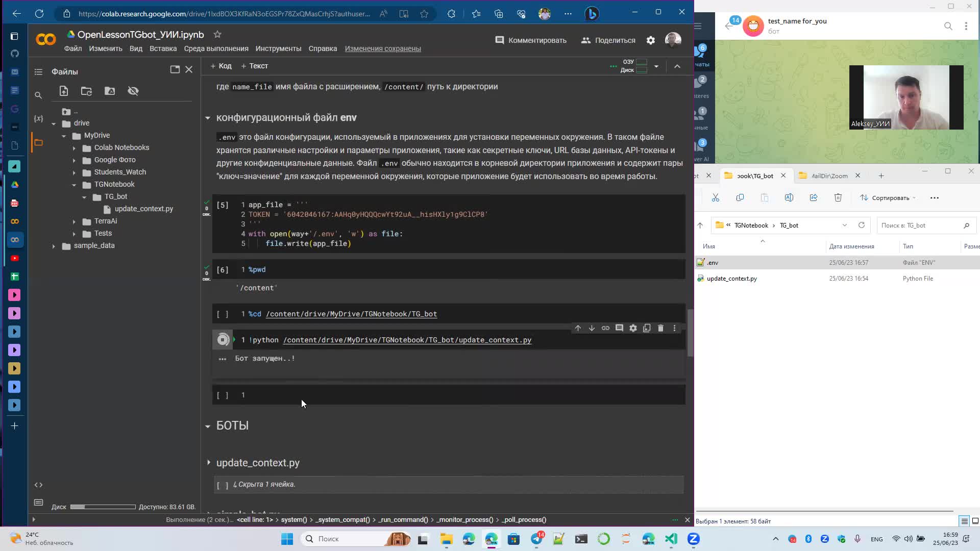980x551 pixels.
Task: Toggle visibility of конфигурационный файл env section
Action: click(208, 118)
